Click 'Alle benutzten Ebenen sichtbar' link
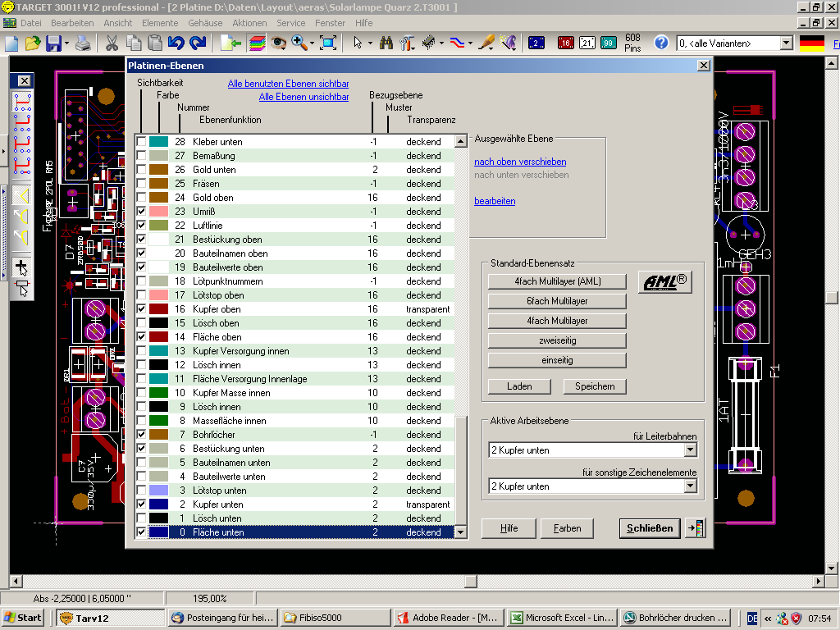The image size is (840, 630). point(288,84)
